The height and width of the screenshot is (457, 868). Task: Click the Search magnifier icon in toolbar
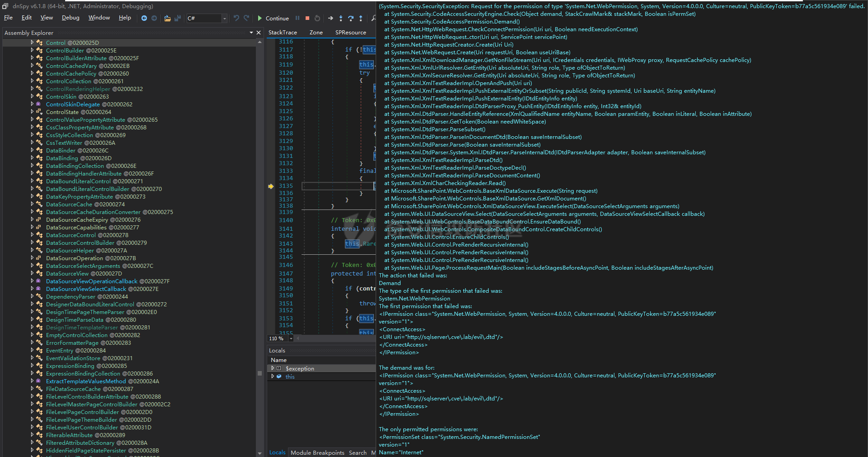[373, 18]
